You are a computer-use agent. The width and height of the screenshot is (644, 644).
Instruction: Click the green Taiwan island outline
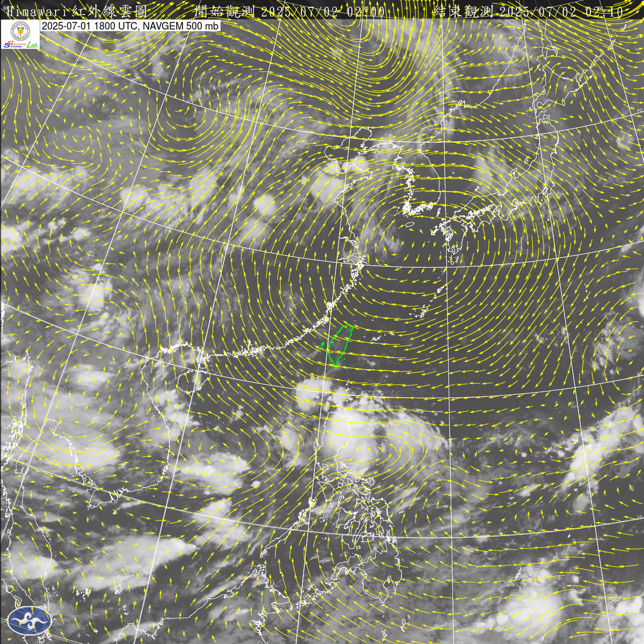(x=341, y=346)
